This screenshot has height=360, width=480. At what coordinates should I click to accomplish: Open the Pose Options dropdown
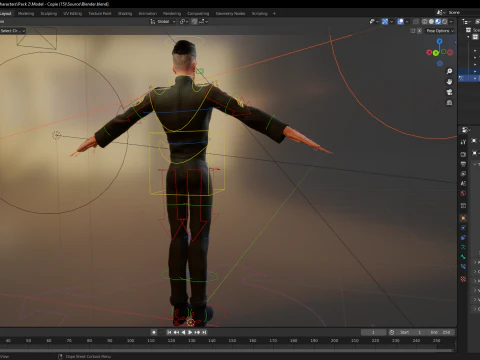(440, 31)
